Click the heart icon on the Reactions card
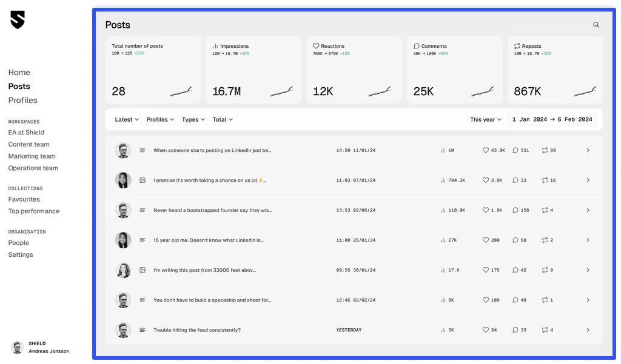The height and width of the screenshot is (364, 621). coord(315,45)
